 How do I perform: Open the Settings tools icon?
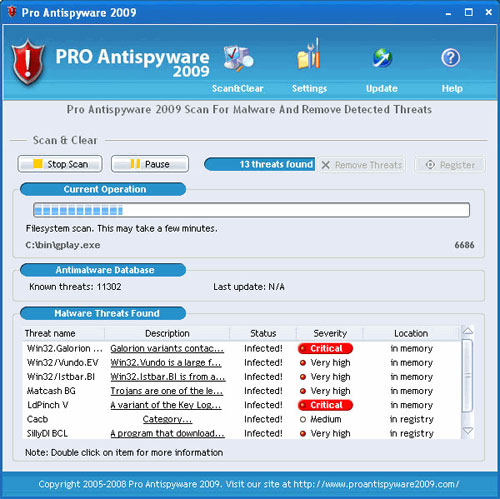click(309, 54)
